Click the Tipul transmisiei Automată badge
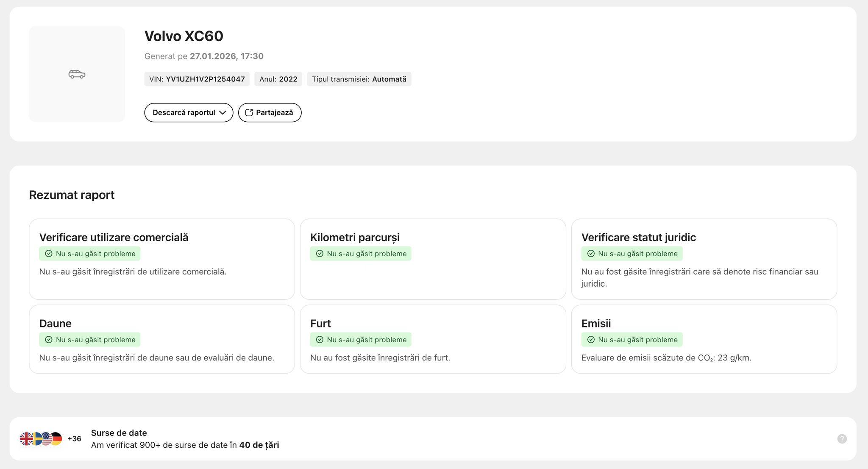The height and width of the screenshot is (469, 868). 359,79
